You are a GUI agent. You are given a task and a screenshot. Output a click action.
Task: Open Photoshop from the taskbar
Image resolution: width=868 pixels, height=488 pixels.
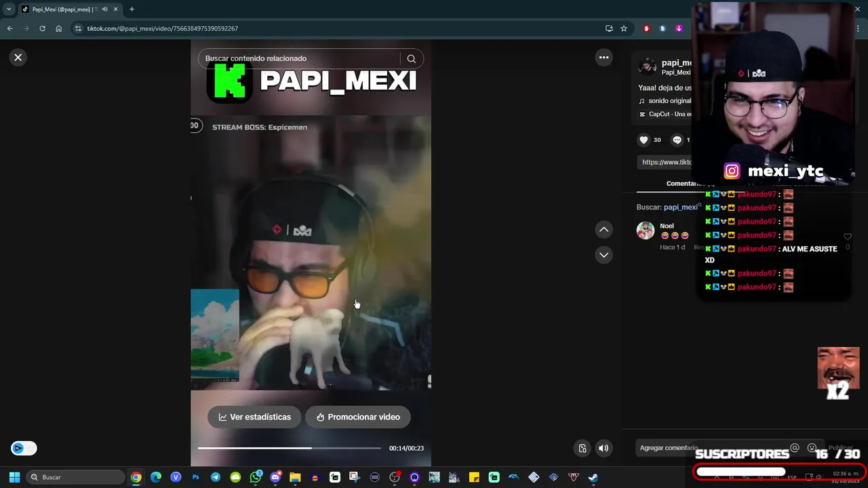(x=195, y=477)
